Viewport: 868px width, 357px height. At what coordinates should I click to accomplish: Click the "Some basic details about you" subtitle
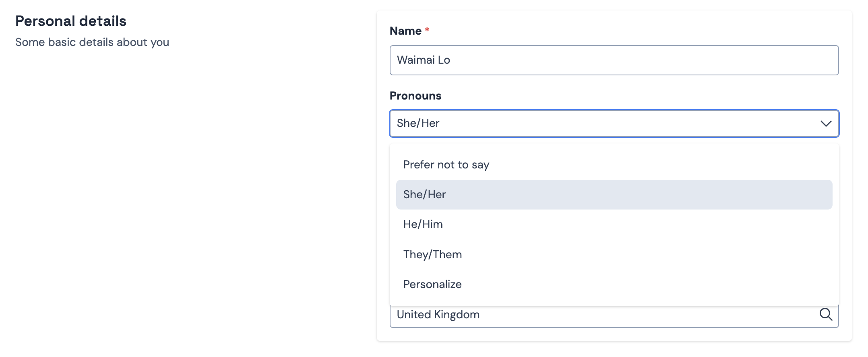(92, 42)
